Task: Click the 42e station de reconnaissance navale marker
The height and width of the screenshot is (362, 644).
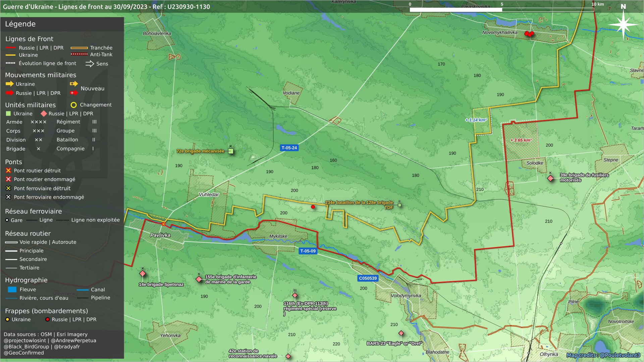Action: point(288,356)
